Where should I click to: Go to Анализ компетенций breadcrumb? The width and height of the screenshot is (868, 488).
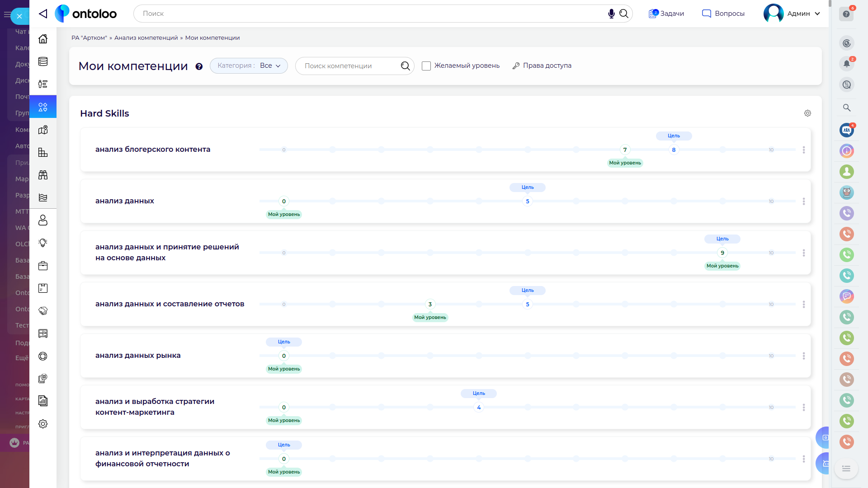(x=146, y=38)
